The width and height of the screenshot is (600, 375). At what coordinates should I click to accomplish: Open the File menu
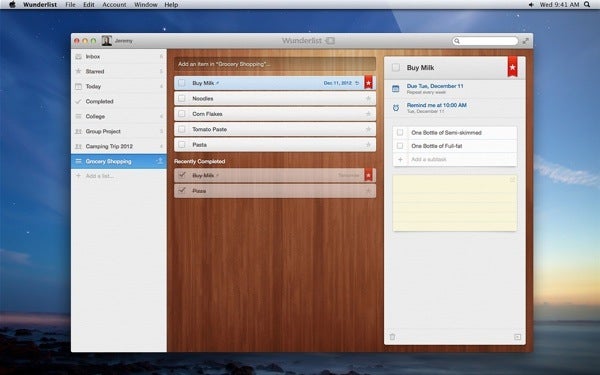tap(70, 5)
